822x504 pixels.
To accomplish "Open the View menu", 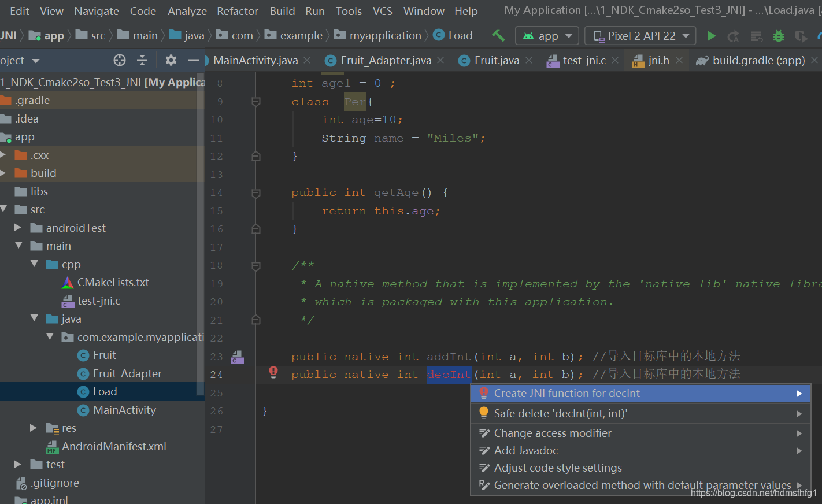I will point(51,11).
